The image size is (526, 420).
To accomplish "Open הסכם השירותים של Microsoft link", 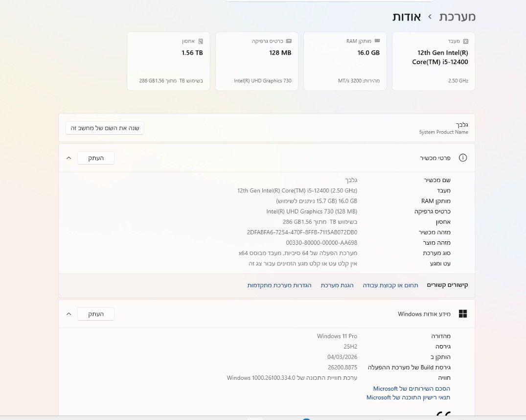I will coord(412,389).
